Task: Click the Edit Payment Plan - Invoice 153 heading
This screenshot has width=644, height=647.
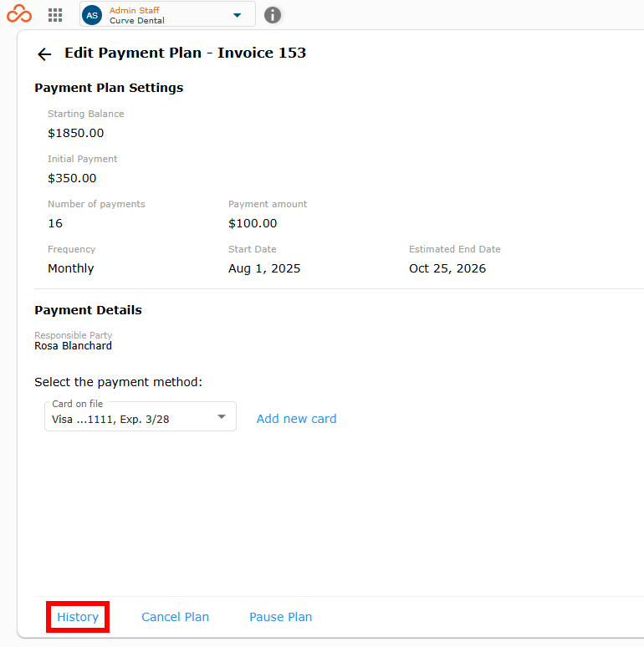Action: [186, 53]
